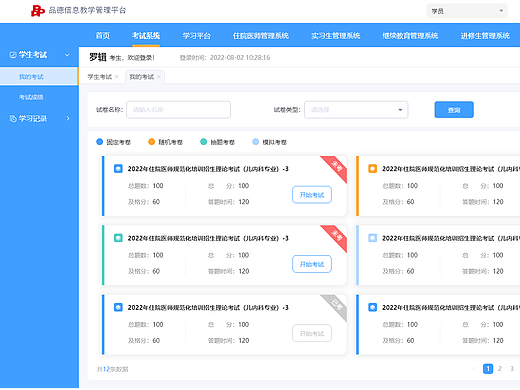Click the red corner ribbon on the first card
Screen dimensions: 520x390
point(336,166)
